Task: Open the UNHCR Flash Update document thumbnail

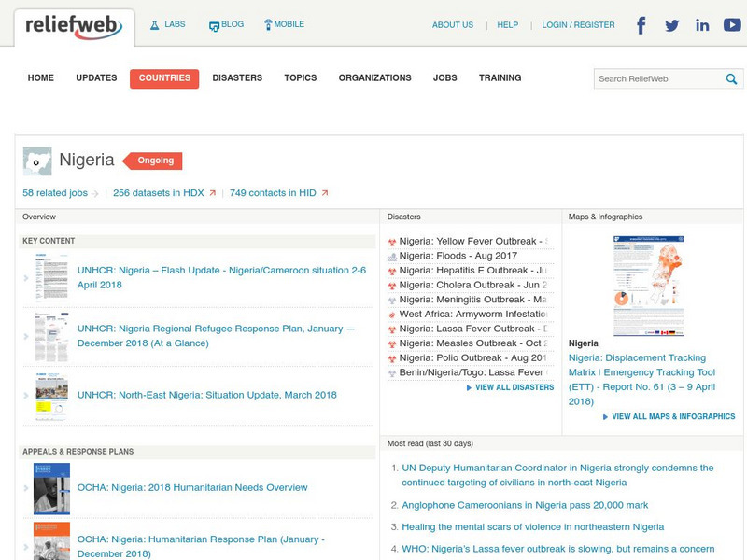Action: click(51, 278)
